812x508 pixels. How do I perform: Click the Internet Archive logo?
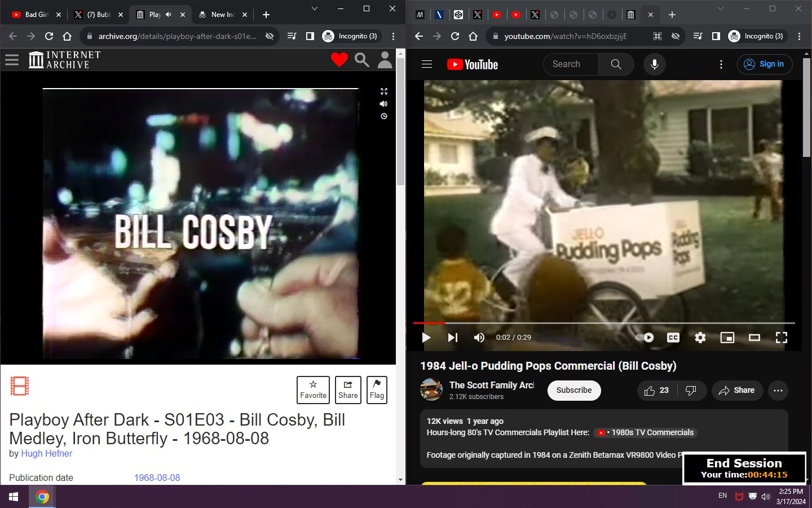[x=65, y=59]
